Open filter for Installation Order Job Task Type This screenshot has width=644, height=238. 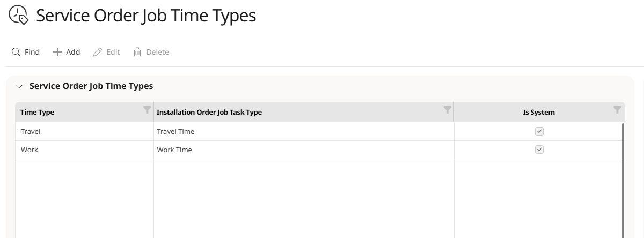point(447,110)
